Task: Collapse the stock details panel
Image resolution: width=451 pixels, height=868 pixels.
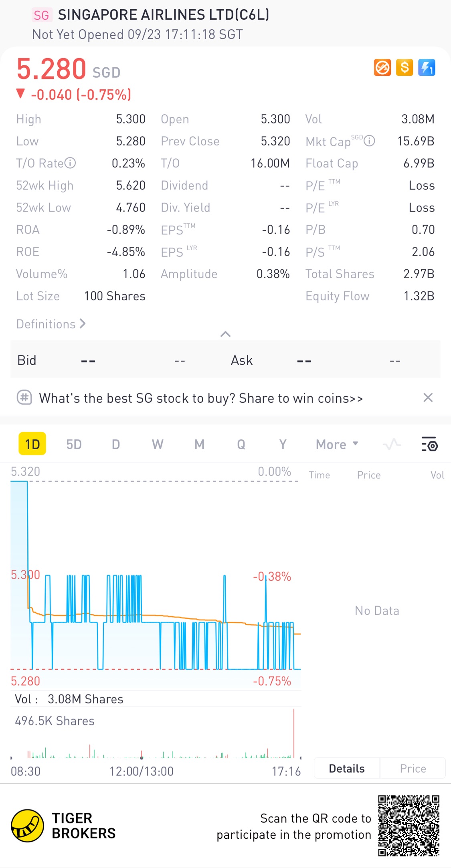Action: (225, 334)
